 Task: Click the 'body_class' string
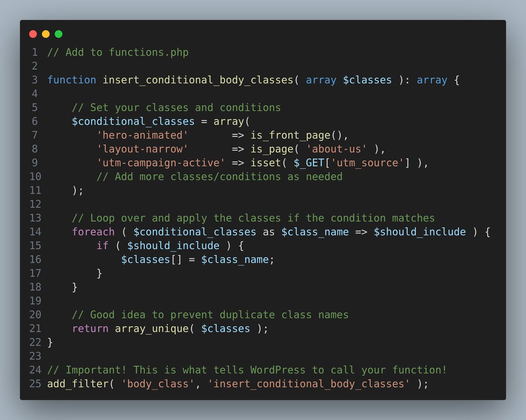click(x=158, y=384)
